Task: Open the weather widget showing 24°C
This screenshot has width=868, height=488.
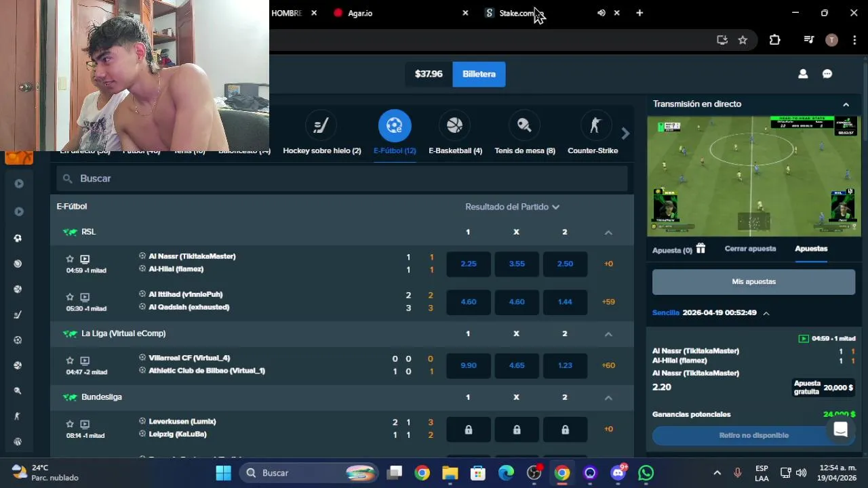Action: click(x=45, y=472)
